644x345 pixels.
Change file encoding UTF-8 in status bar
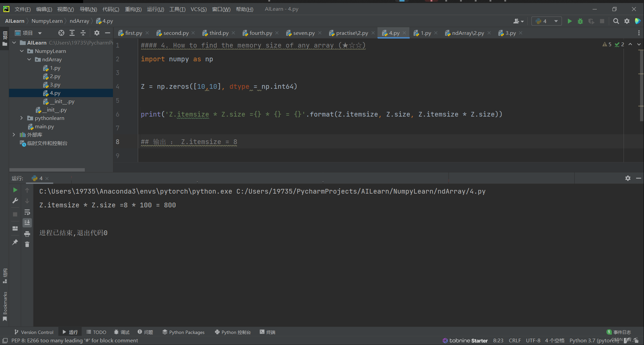533,340
